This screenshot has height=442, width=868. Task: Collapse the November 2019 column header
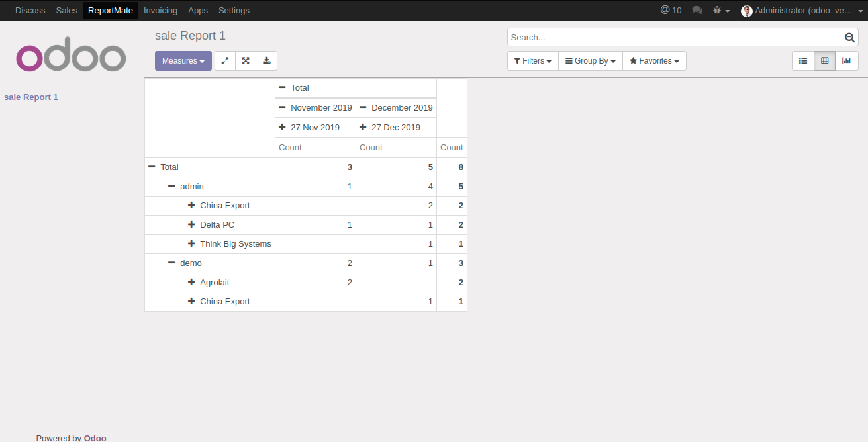coord(283,107)
